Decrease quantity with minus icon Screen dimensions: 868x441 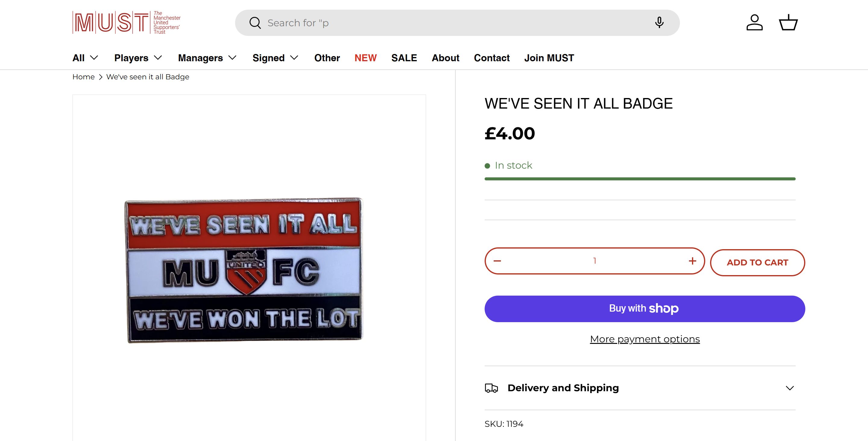click(x=497, y=261)
